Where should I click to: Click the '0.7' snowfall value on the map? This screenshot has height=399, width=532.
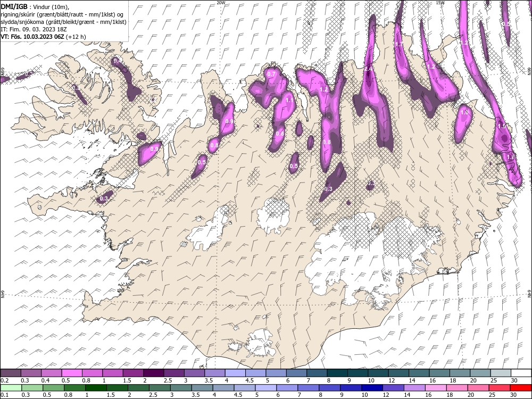point(271,74)
